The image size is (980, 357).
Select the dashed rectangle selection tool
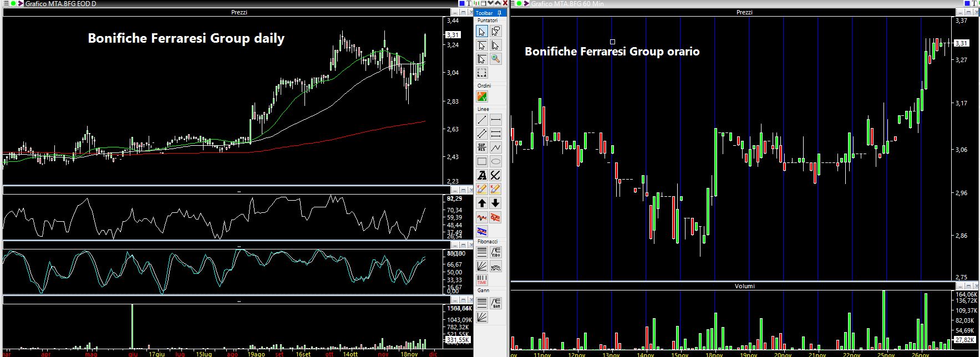click(481, 73)
